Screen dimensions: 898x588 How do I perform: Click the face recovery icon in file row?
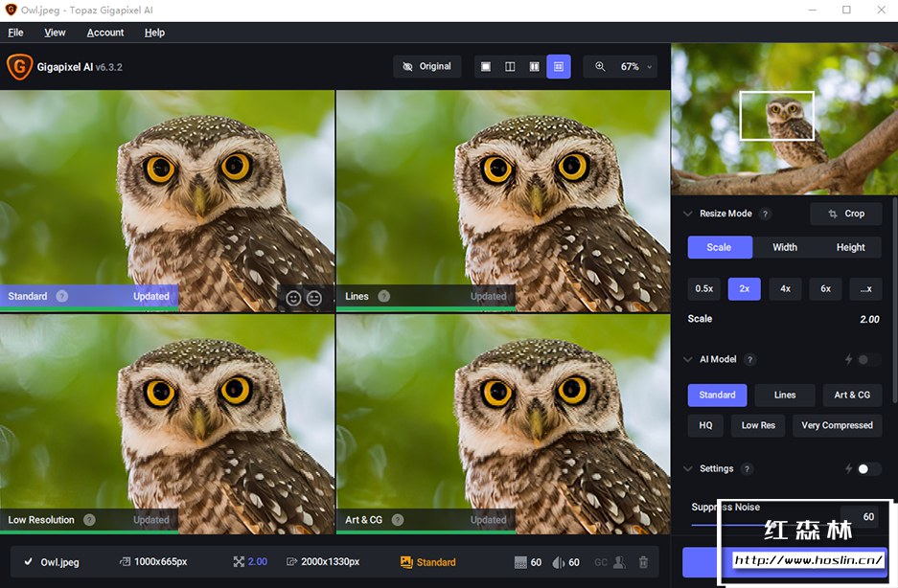[619, 562]
